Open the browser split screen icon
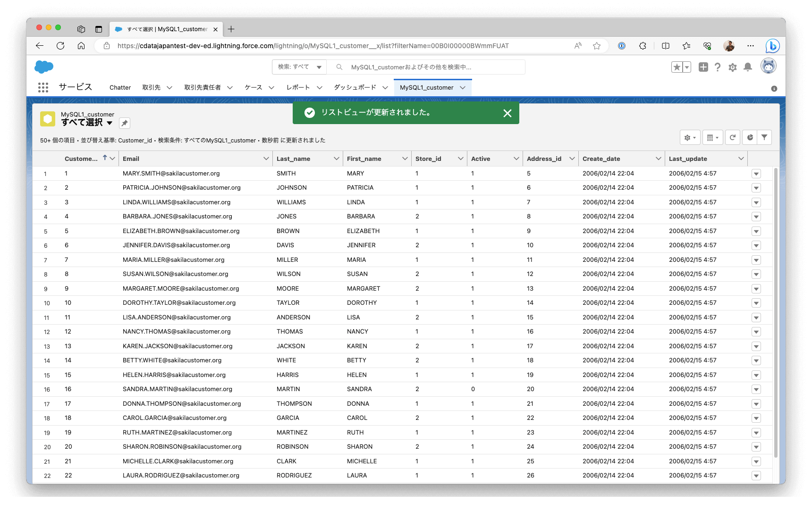 point(666,46)
